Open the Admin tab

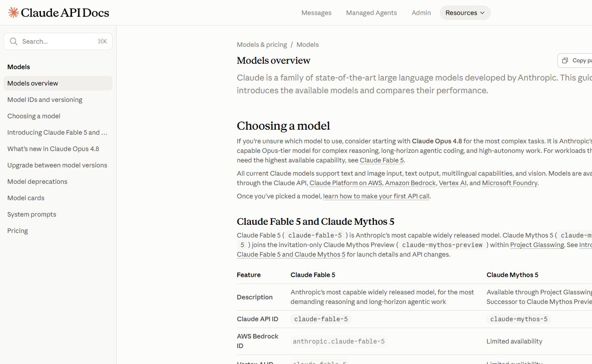click(421, 13)
